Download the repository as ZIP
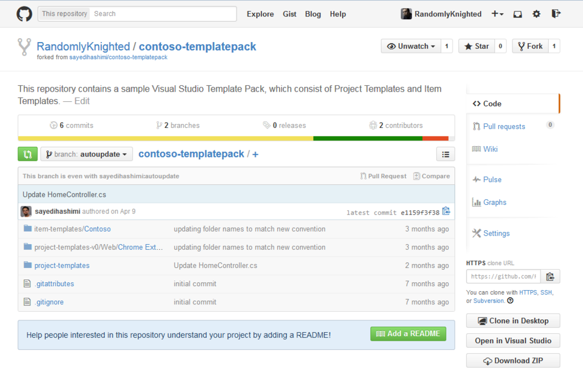The image size is (583, 392). pos(512,360)
